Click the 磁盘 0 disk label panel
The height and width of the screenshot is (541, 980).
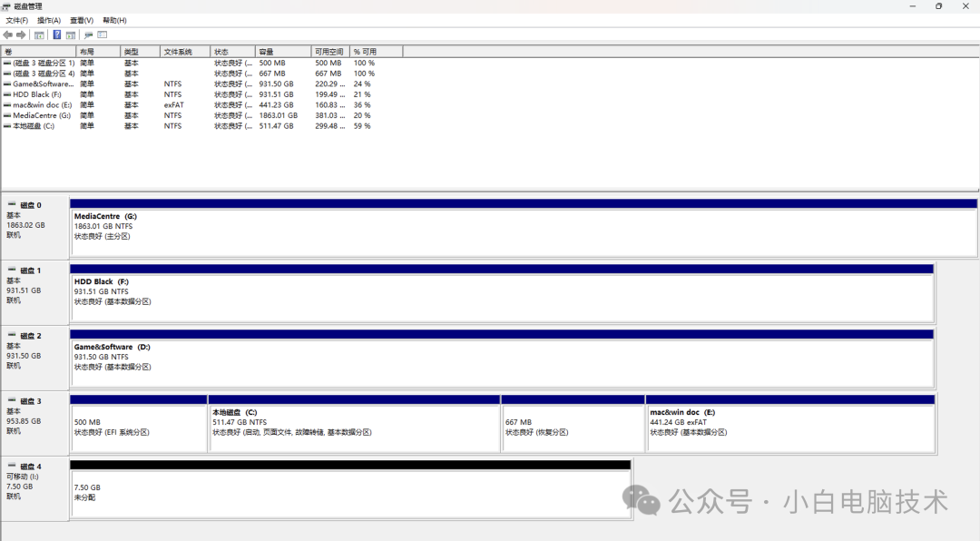pos(35,228)
